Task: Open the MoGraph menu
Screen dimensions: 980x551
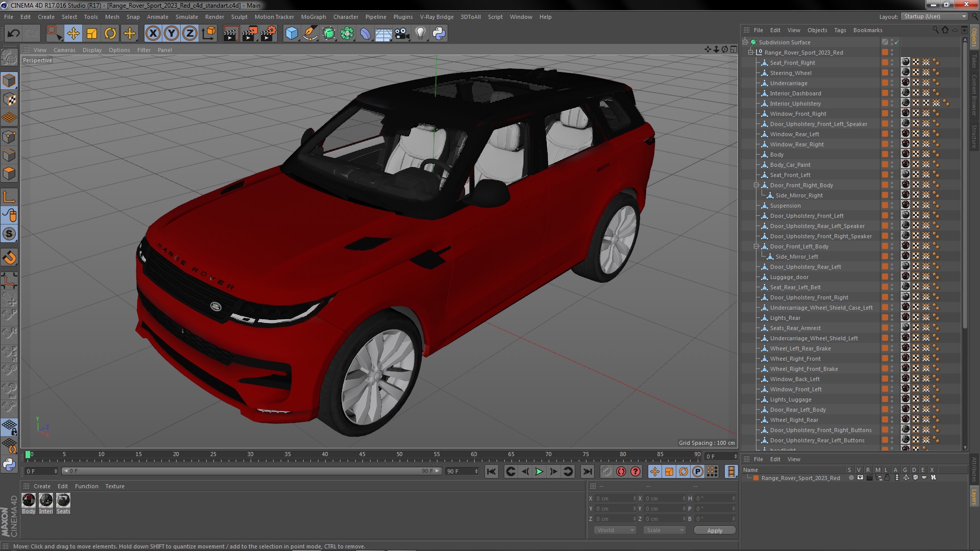Action: pyautogui.click(x=313, y=17)
